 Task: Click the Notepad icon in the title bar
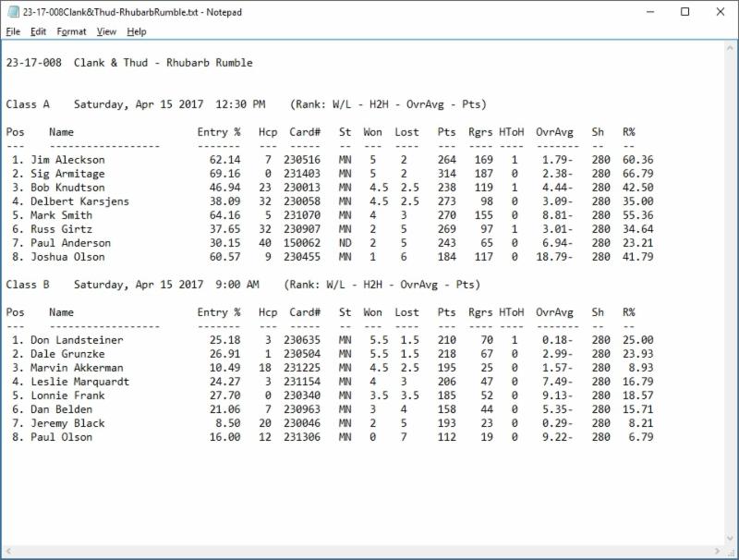pyautogui.click(x=12, y=12)
